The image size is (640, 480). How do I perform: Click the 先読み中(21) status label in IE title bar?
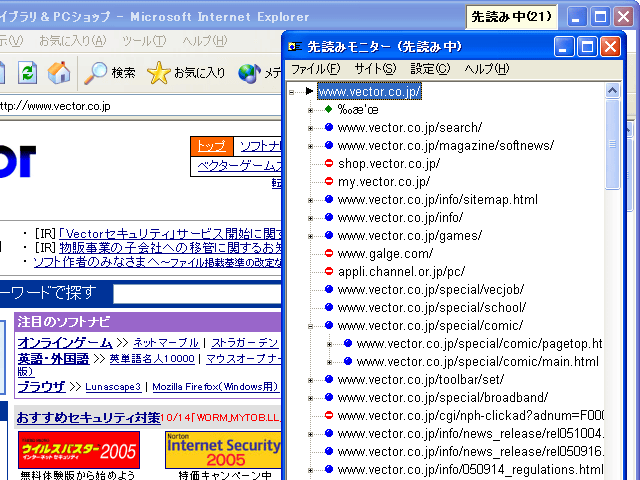pyautogui.click(x=511, y=17)
